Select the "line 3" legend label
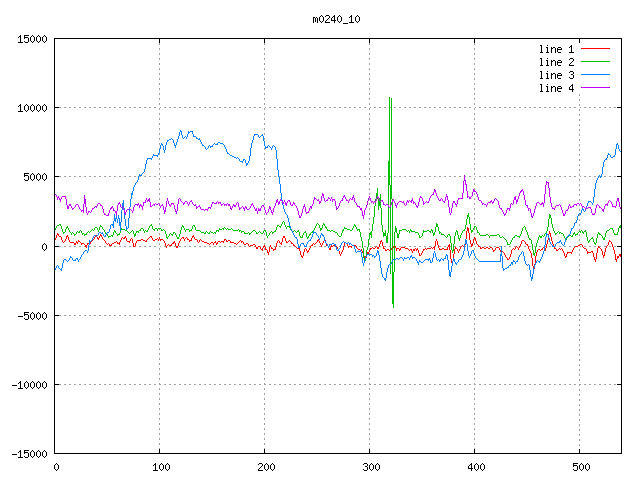Image resolution: width=640 pixels, height=480 pixels. (x=557, y=75)
